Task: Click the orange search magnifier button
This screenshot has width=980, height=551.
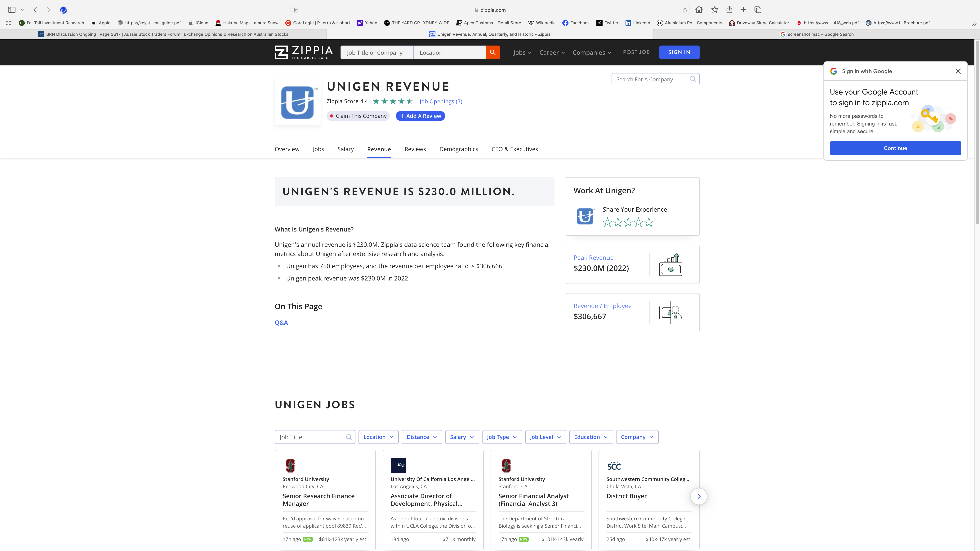Action: [493, 52]
